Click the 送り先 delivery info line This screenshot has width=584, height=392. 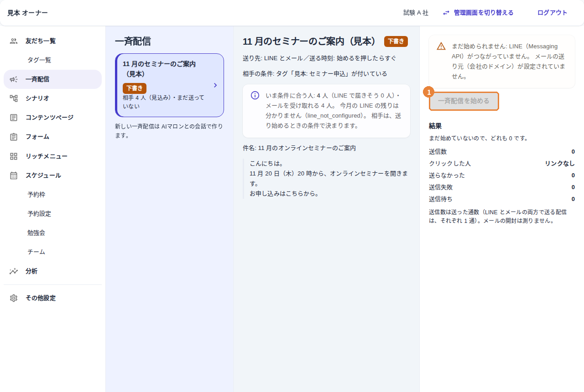coord(319,58)
